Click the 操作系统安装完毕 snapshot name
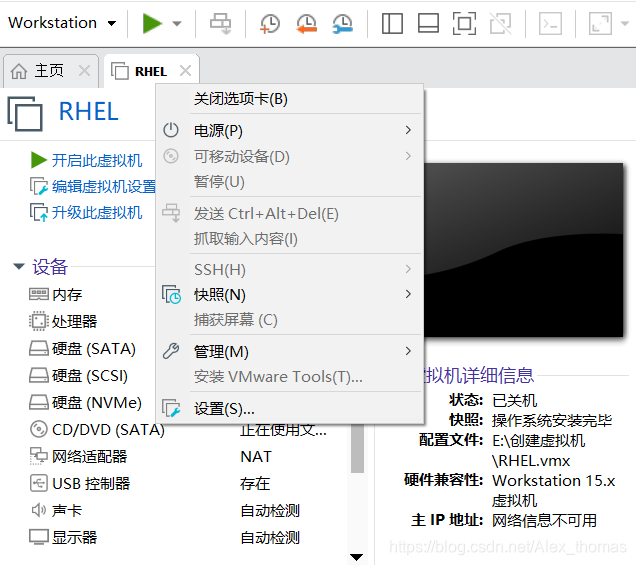The image size is (636, 565). [552, 421]
